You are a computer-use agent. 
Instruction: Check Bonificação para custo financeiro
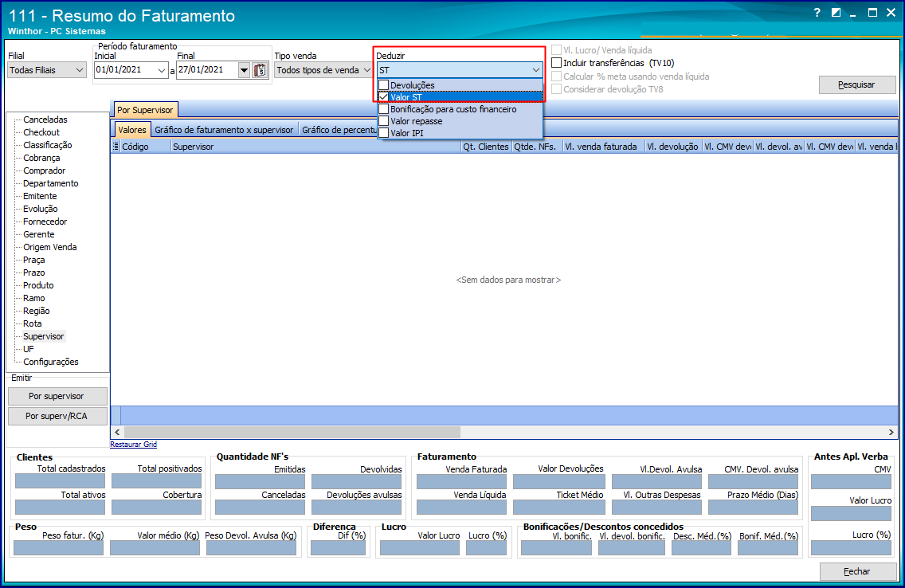[384, 109]
